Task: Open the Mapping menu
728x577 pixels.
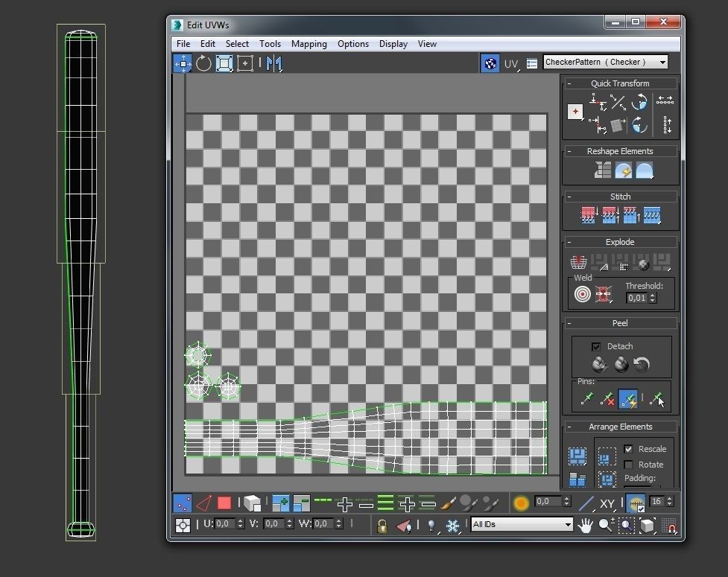Action: [308, 44]
